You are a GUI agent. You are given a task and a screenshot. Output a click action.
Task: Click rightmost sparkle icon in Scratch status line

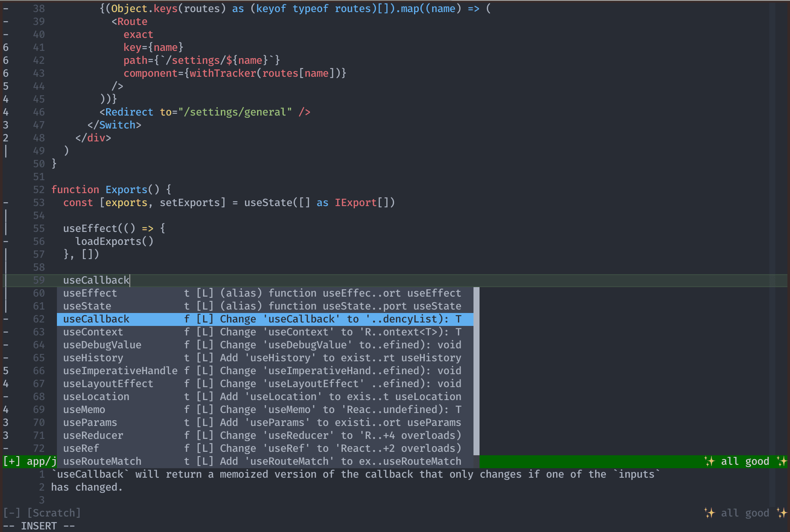click(781, 513)
